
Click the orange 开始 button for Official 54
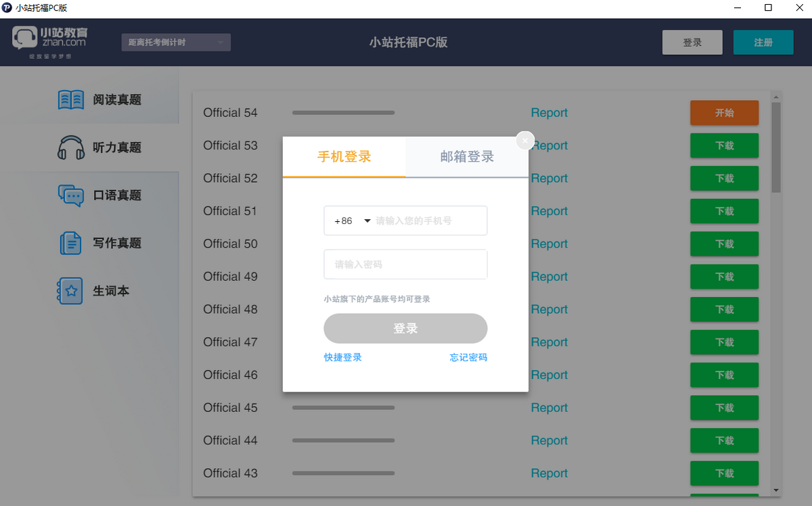click(x=724, y=113)
